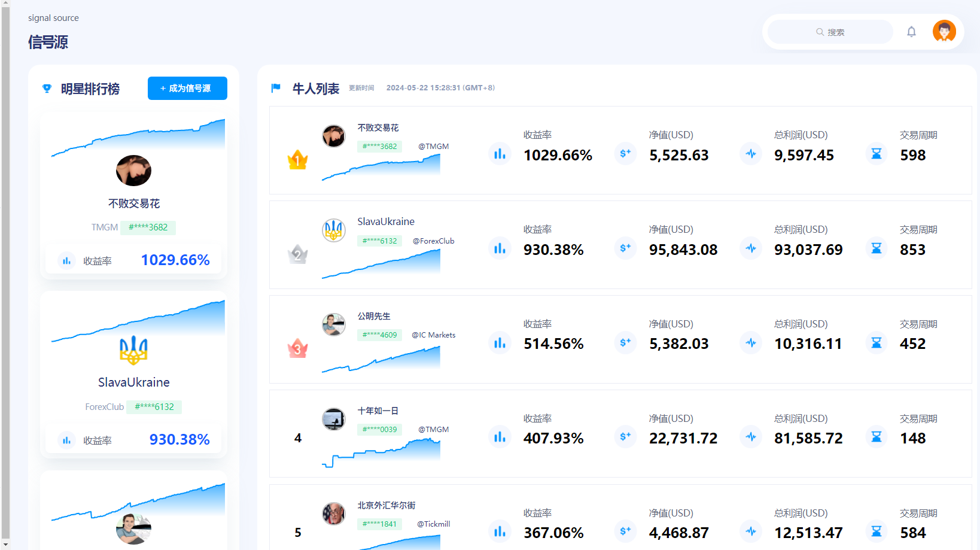The height and width of the screenshot is (550, 980).
Task: Click the trophy icon beside 明星排行榜
Action: coord(47,89)
